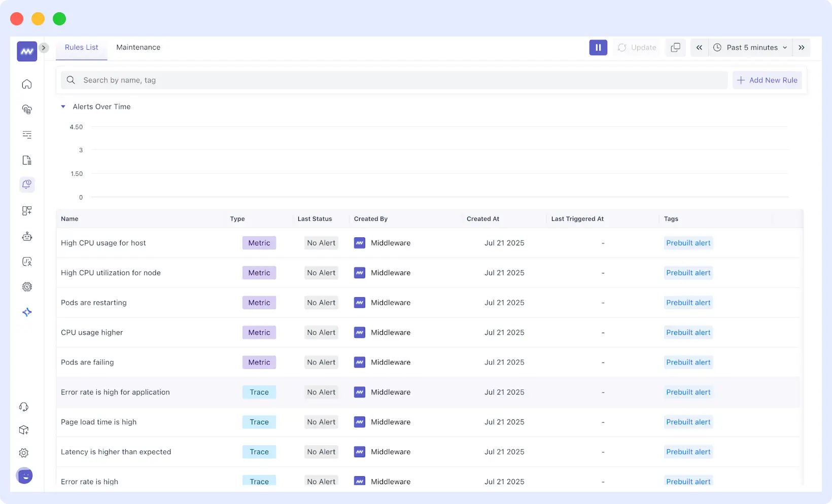The height and width of the screenshot is (504, 832).
Task: Expand the time range with the double-chevron arrow
Action: coord(801,47)
